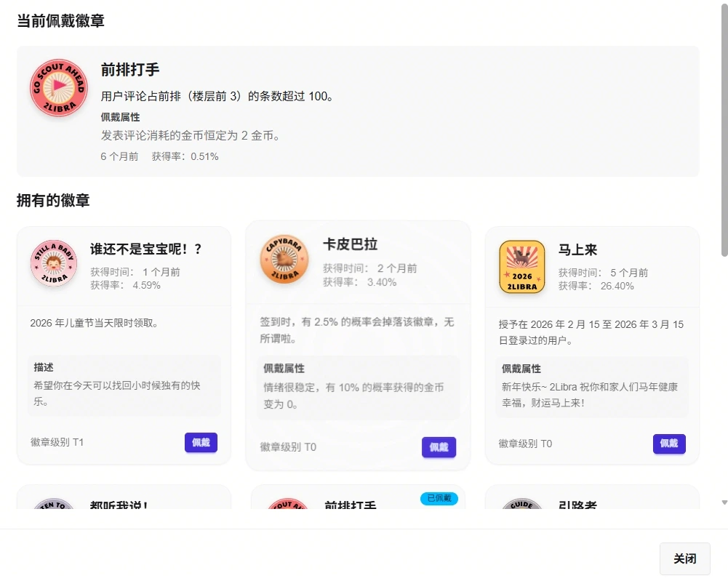Close the badge dialog with 关闭
The image size is (728, 581).
(685, 558)
